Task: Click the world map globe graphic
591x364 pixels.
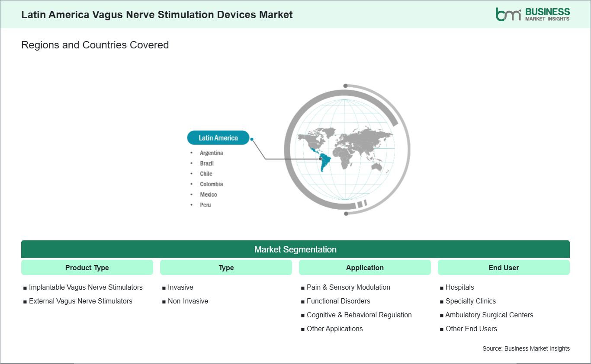Action: pyautogui.click(x=346, y=149)
